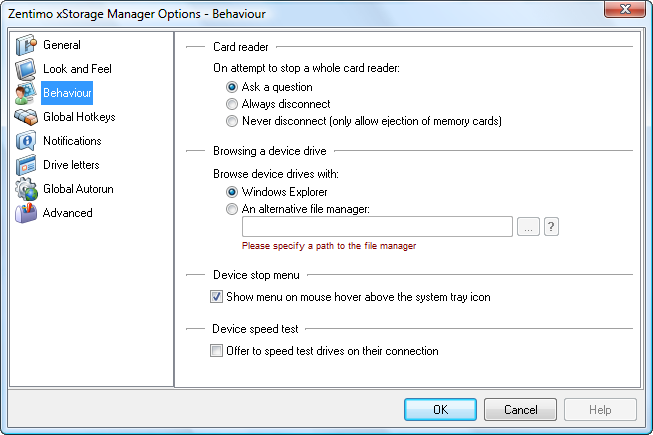Click the greyed-out Help button
653x435 pixels.
point(600,410)
